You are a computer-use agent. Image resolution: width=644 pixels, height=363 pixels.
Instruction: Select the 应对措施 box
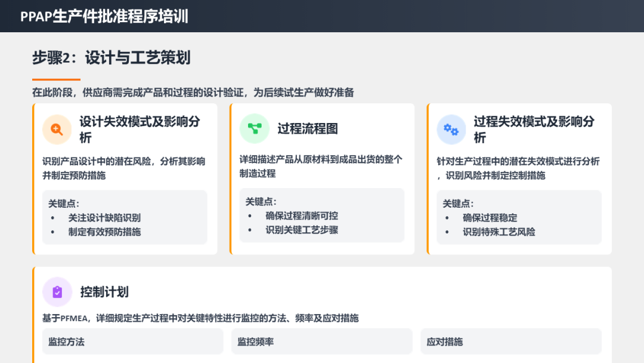pyautogui.click(x=510, y=342)
